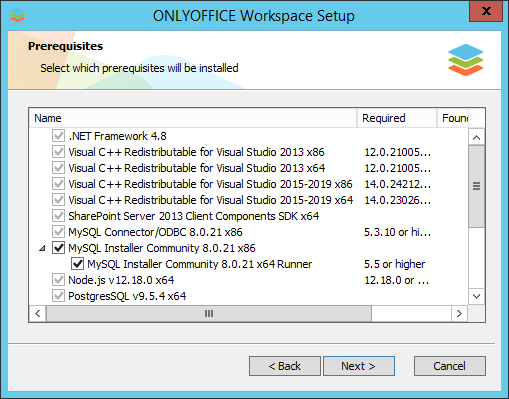The height and width of the screenshot is (399, 509).
Task: Uncheck MySQL Installer Community 8.0.21 x86
Action: [58, 248]
